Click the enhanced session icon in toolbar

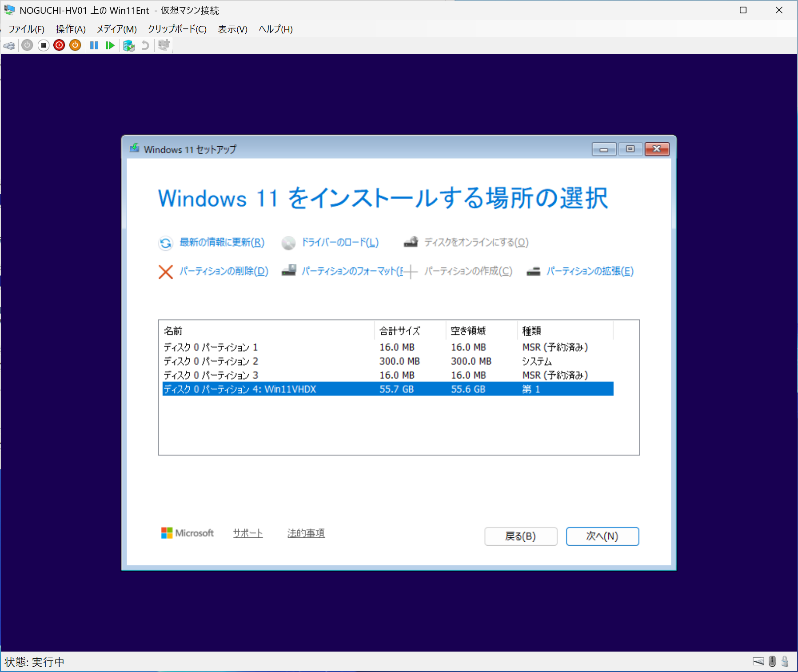(164, 45)
